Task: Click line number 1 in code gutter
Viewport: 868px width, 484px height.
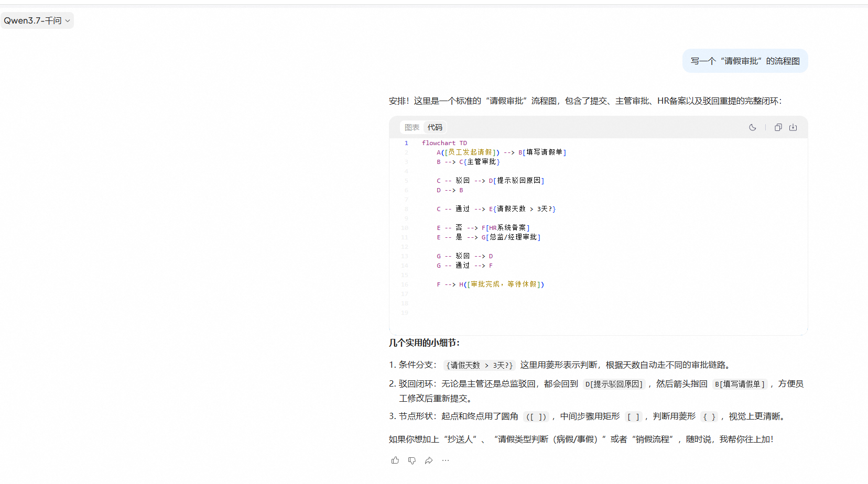Action: click(406, 143)
